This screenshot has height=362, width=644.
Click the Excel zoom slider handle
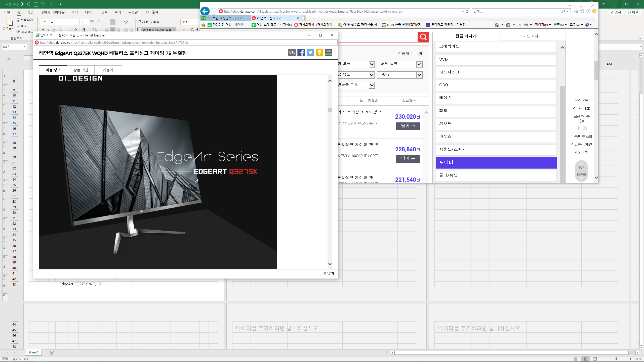pyautogui.click(x=616, y=359)
